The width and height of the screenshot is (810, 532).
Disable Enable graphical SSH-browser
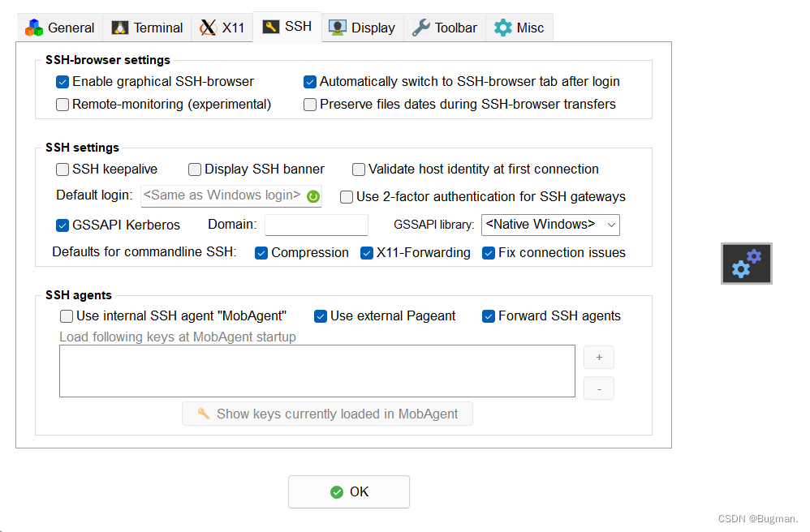point(62,81)
